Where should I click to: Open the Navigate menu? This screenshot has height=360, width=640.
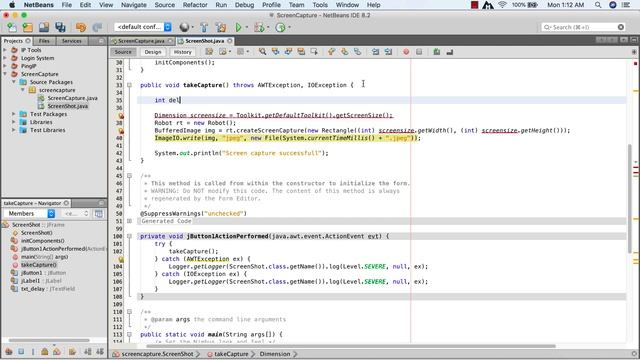coord(133,5)
